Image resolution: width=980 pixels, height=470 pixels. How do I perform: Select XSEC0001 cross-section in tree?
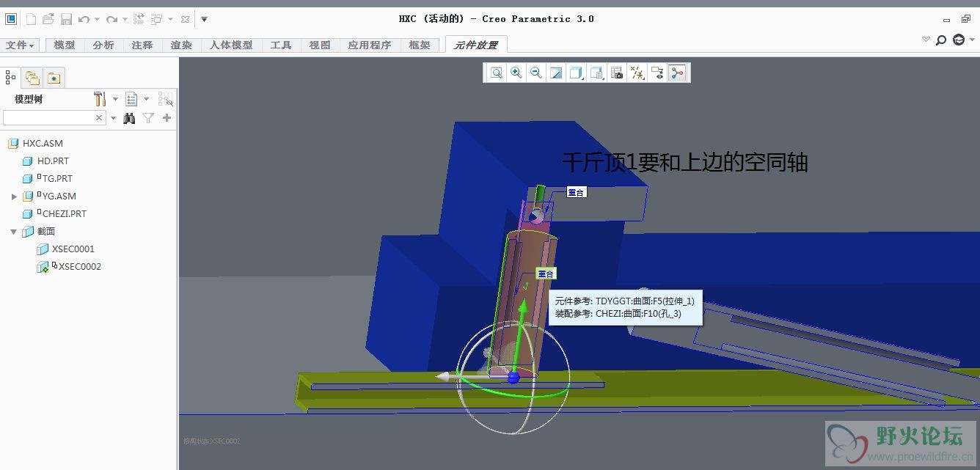[x=73, y=249]
